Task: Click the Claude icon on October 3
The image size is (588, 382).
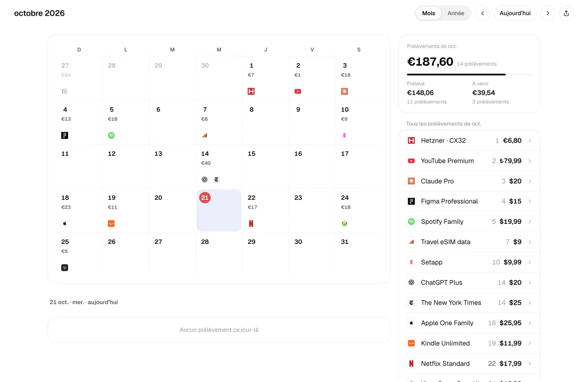Action: click(344, 92)
